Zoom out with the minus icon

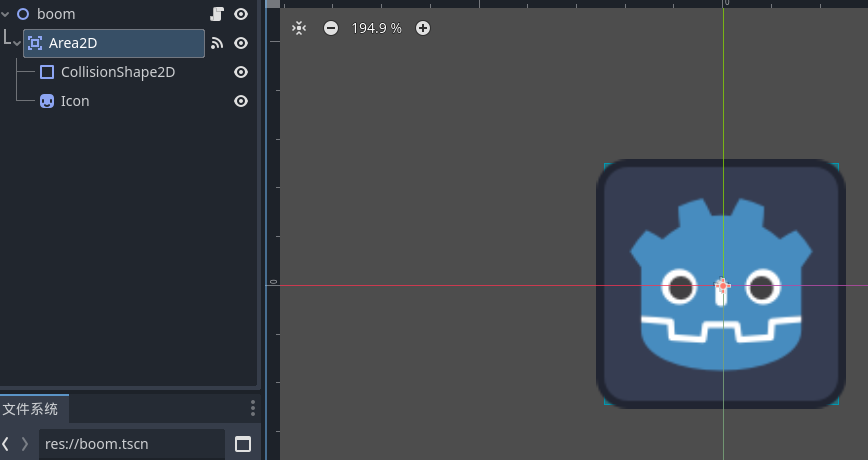[331, 28]
